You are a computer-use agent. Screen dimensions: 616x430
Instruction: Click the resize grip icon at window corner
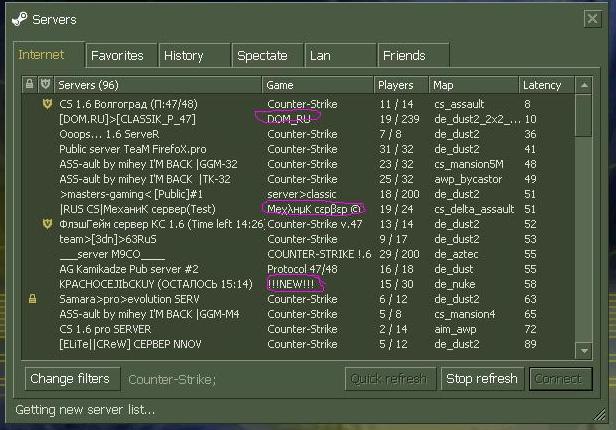pos(599,414)
